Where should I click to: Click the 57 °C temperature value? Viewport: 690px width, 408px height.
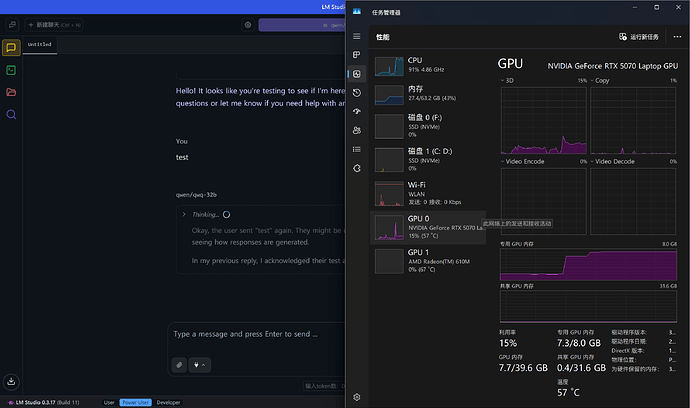coord(568,392)
